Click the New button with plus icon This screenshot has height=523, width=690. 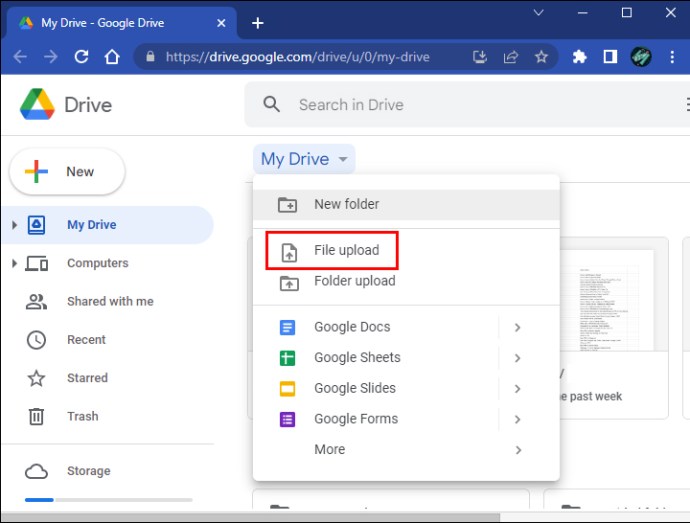67,172
